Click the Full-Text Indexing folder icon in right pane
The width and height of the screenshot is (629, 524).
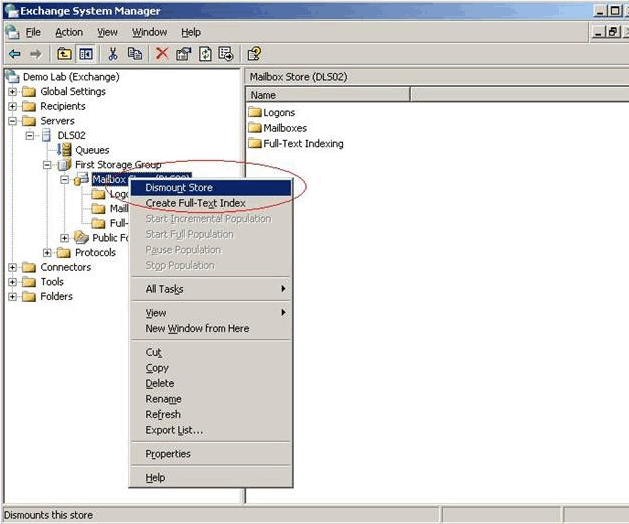click(255, 143)
